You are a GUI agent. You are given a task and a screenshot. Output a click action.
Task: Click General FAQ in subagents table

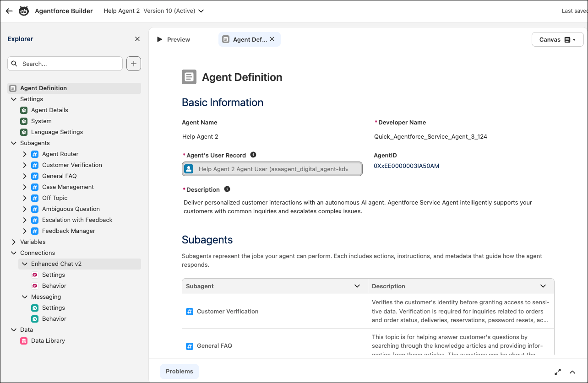tap(214, 346)
